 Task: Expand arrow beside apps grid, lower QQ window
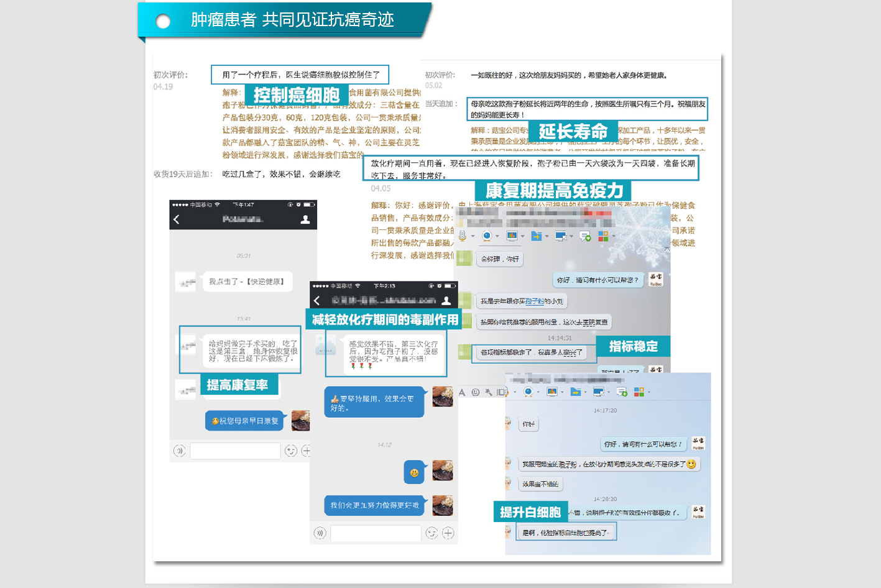click(x=649, y=392)
